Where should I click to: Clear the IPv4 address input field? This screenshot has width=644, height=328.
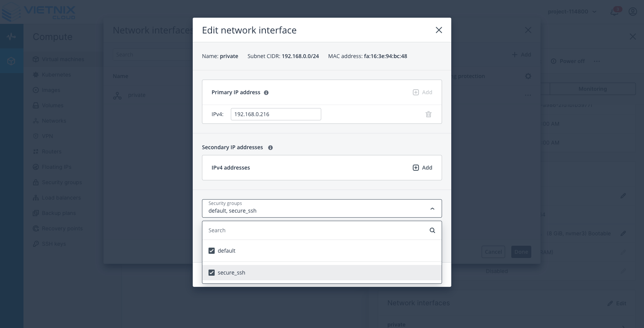point(275,114)
